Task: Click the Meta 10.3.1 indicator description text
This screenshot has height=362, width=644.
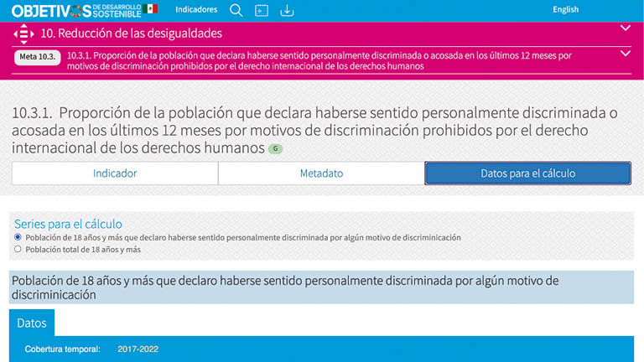Action: click(319, 60)
